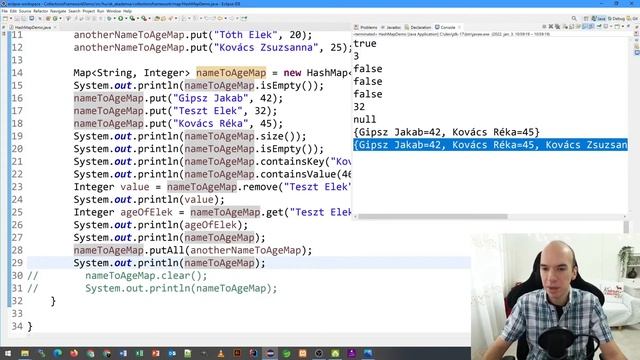Viewport: 640px width, 360px height.
Task: Click console output '{Gipsz Jakab=42, Kovács Réka=45}'
Action: coord(446,132)
